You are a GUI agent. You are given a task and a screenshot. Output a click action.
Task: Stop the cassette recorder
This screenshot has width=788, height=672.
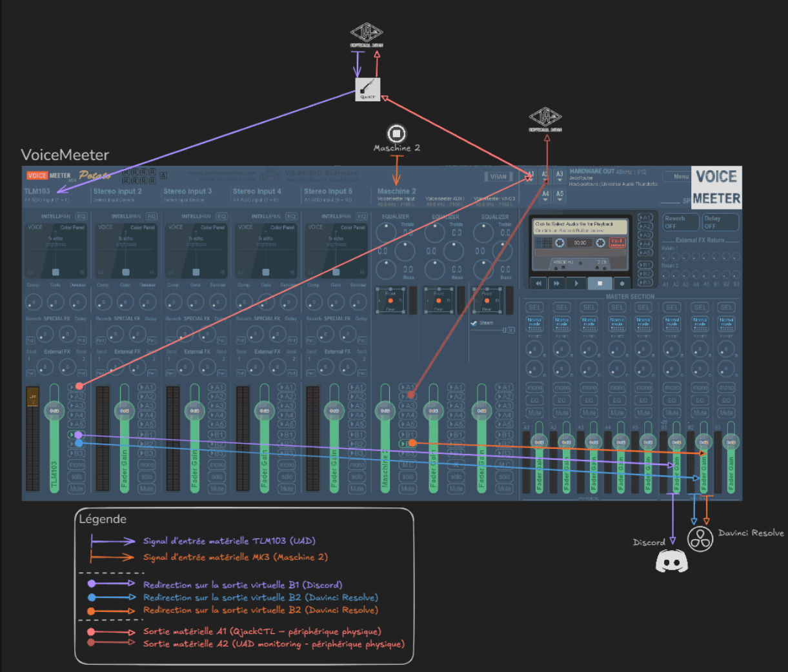600,283
